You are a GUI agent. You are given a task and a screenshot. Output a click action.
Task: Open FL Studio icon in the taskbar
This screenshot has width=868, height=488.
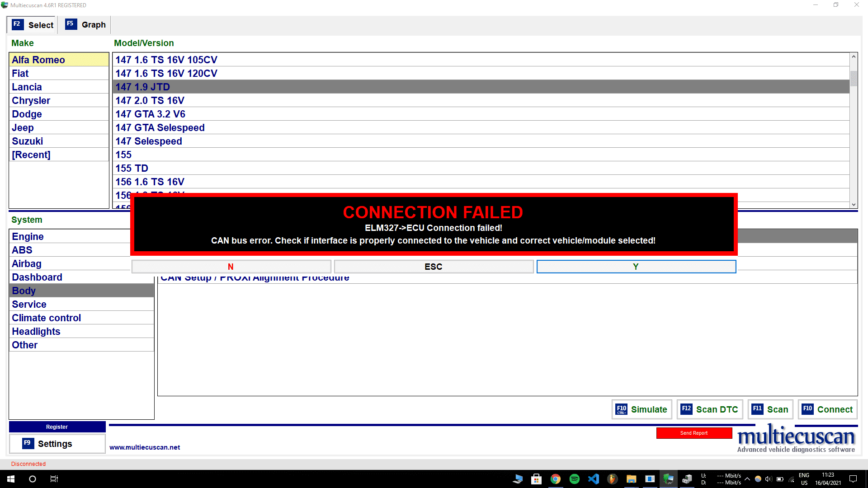(x=613, y=479)
